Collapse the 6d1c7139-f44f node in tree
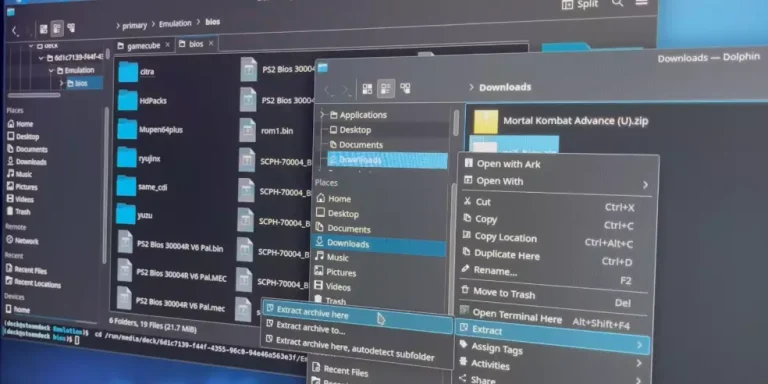The width and height of the screenshot is (768, 384). pyautogui.click(x=41, y=58)
